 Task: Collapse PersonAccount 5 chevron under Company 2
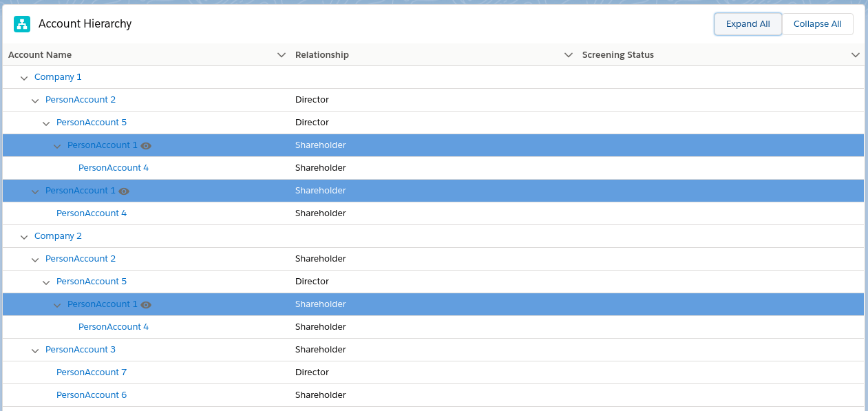[x=46, y=282]
